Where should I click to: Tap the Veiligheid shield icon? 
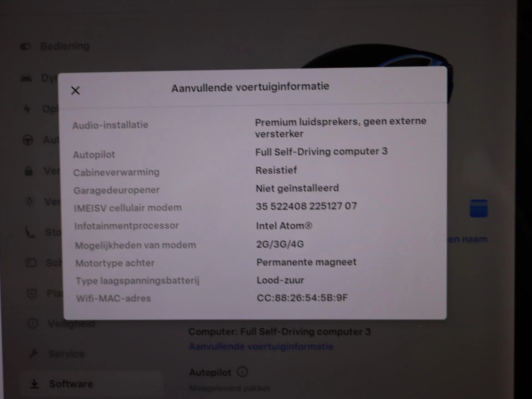(33, 323)
